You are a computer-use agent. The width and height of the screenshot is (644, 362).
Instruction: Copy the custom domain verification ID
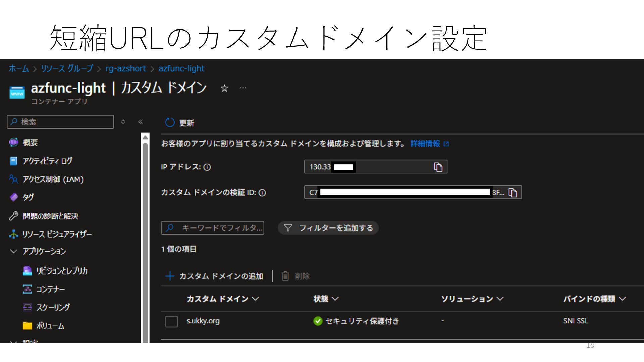513,193
